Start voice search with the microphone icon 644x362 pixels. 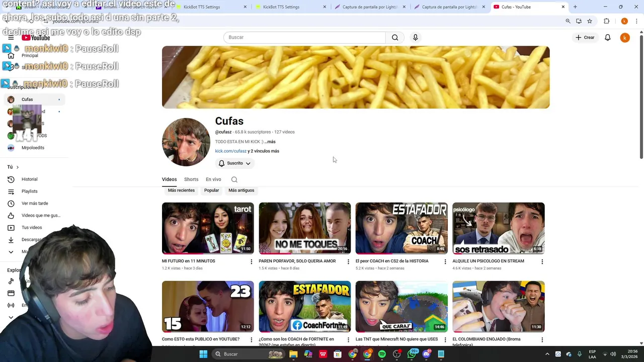click(x=415, y=37)
